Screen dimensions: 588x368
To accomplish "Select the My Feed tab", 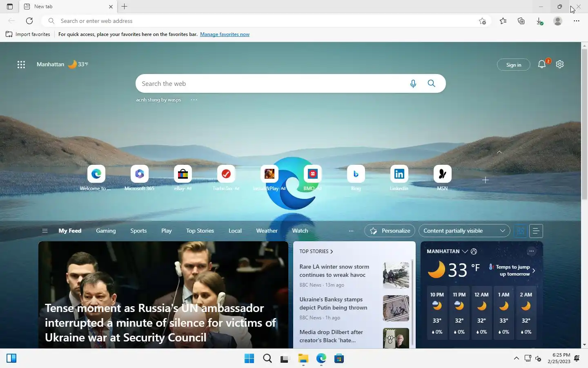I will tap(70, 231).
